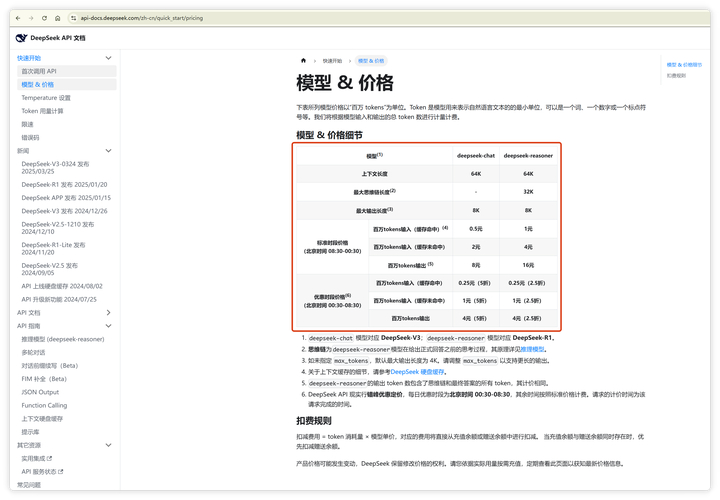Collapse the 其它资源 section chevron
The height and width of the screenshot is (500, 720).
108,445
